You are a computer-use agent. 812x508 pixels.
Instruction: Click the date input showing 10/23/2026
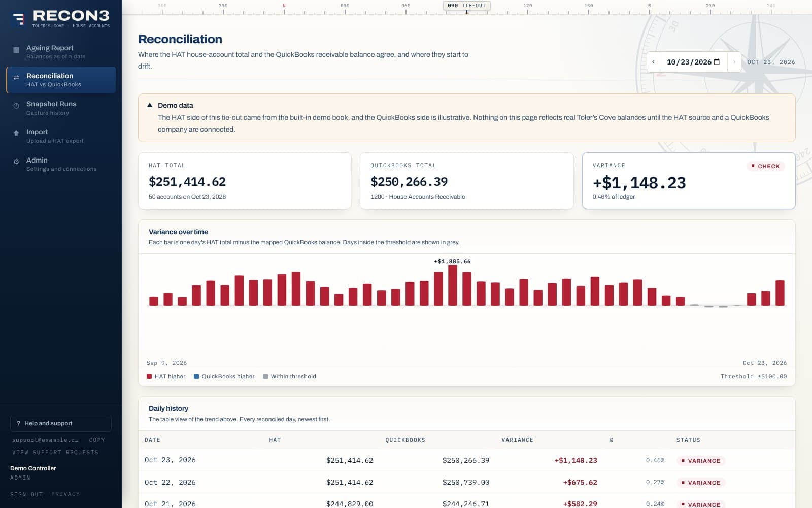693,62
